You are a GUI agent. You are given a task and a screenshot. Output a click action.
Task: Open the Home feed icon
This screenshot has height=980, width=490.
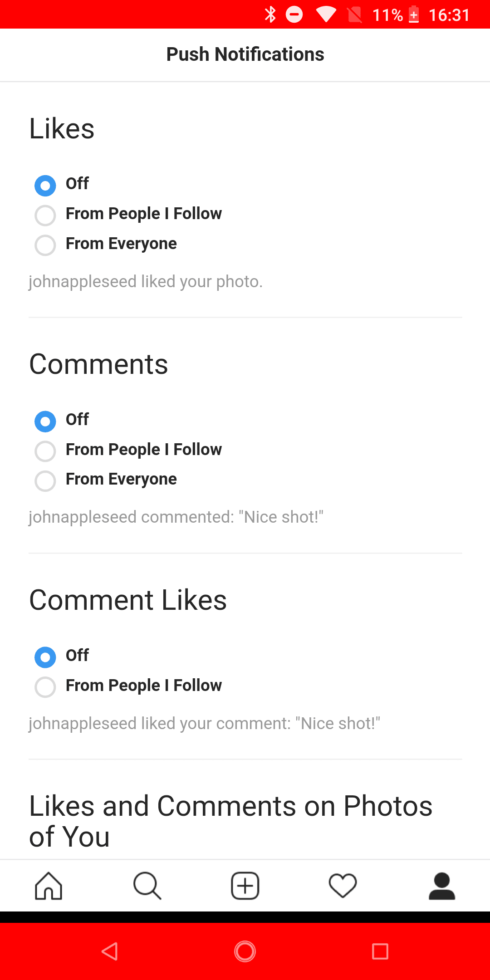tap(49, 886)
